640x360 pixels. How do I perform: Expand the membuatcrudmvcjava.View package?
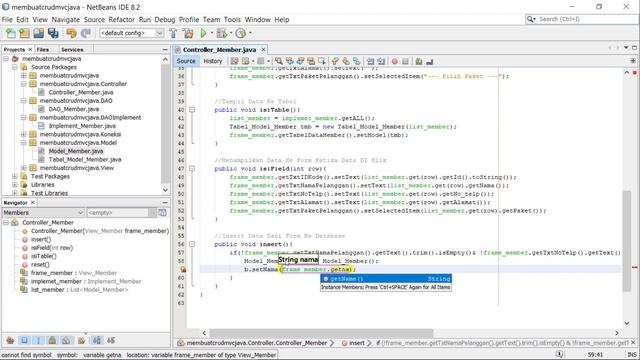coord(24,168)
